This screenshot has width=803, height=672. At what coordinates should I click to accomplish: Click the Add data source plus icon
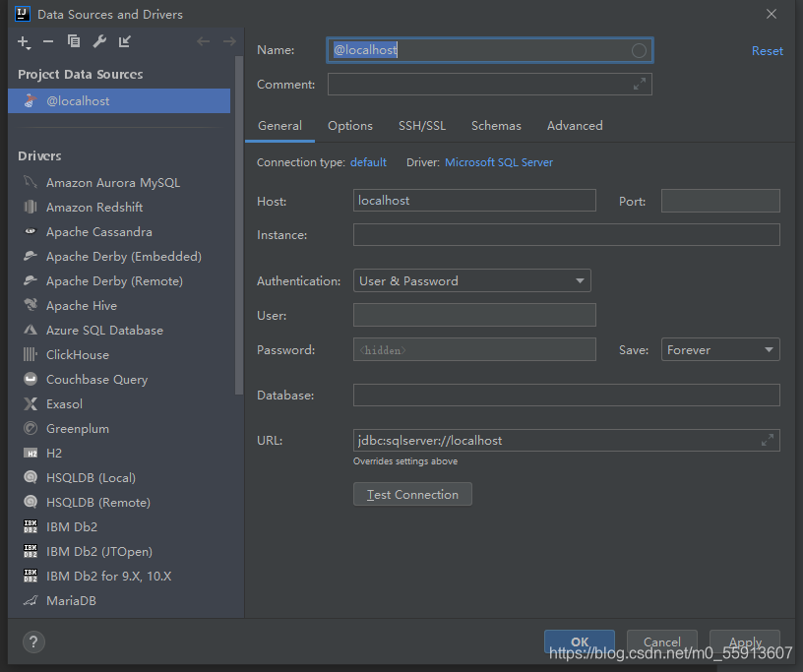(24, 42)
